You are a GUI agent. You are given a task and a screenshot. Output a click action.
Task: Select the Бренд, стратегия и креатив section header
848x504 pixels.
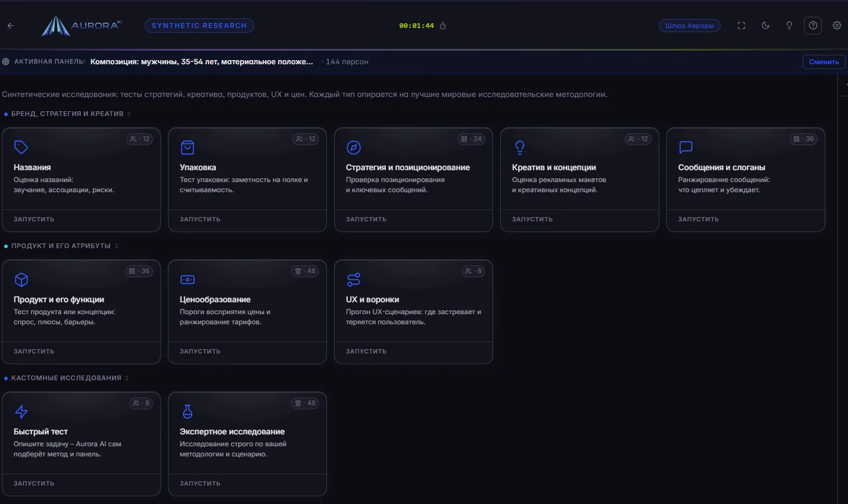[x=67, y=114]
